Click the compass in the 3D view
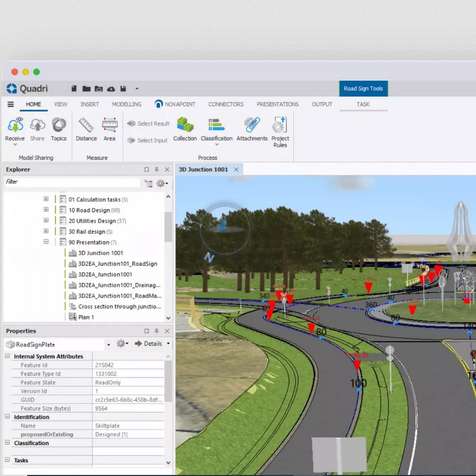476x476 pixels. coord(225,229)
